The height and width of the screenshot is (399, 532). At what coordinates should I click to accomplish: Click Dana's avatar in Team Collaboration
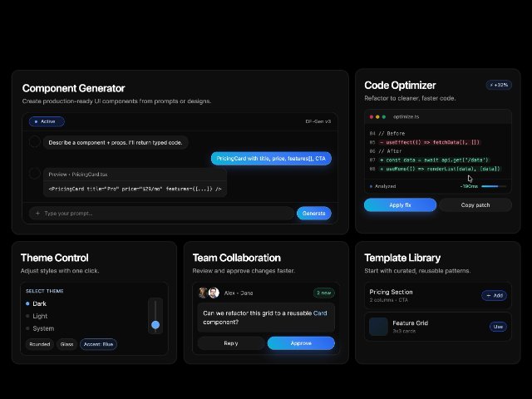pyautogui.click(x=214, y=293)
